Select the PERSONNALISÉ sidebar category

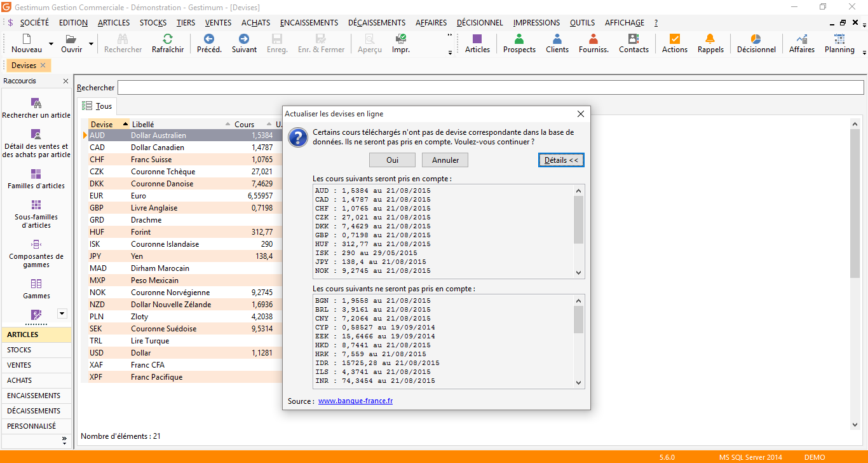tap(36, 426)
